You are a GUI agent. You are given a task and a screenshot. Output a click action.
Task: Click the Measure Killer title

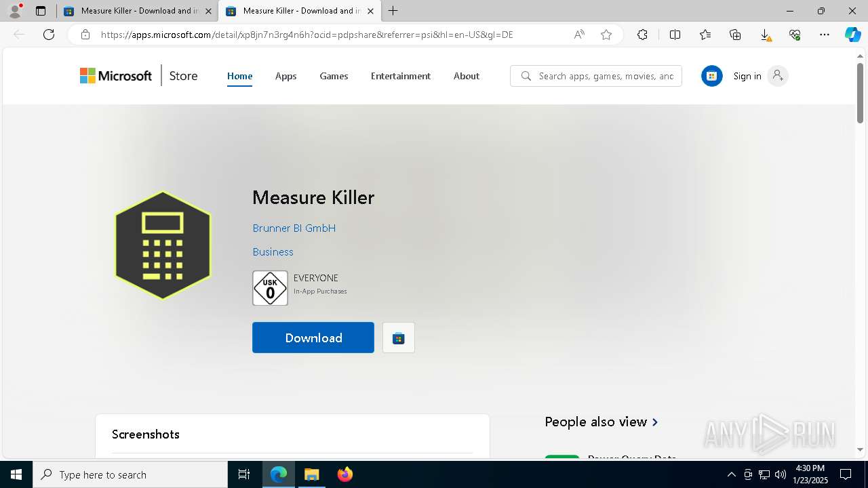click(313, 197)
